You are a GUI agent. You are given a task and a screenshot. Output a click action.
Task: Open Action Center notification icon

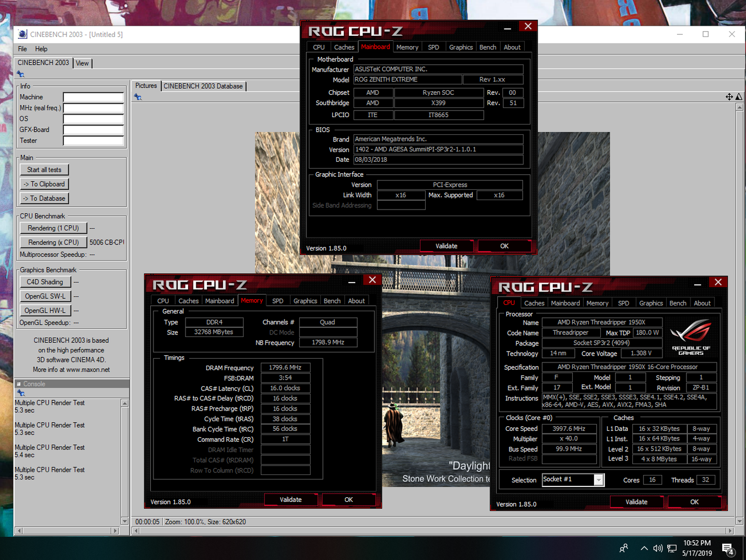coord(728,549)
